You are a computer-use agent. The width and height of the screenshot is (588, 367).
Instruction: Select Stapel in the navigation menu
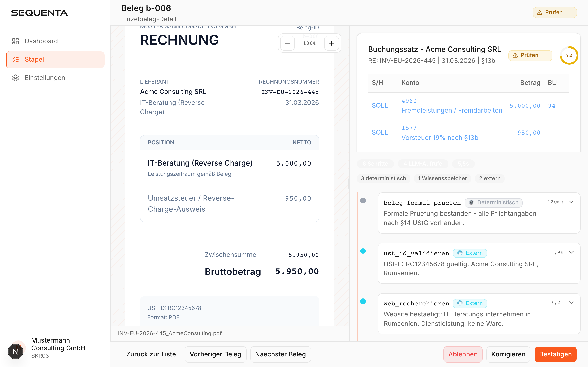34,60
